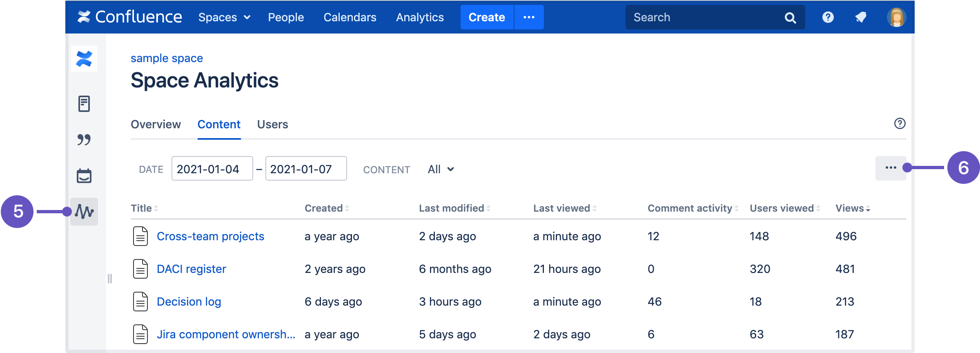
Task: Select '5 days ago' last modified cell
Action: tap(448, 334)
